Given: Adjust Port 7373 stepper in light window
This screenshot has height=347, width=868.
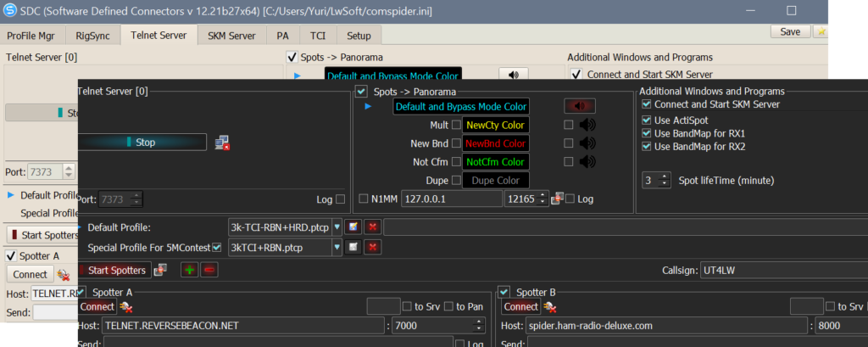Looking at the screenshot, I should pyautogui.click(x=69, y=172).
